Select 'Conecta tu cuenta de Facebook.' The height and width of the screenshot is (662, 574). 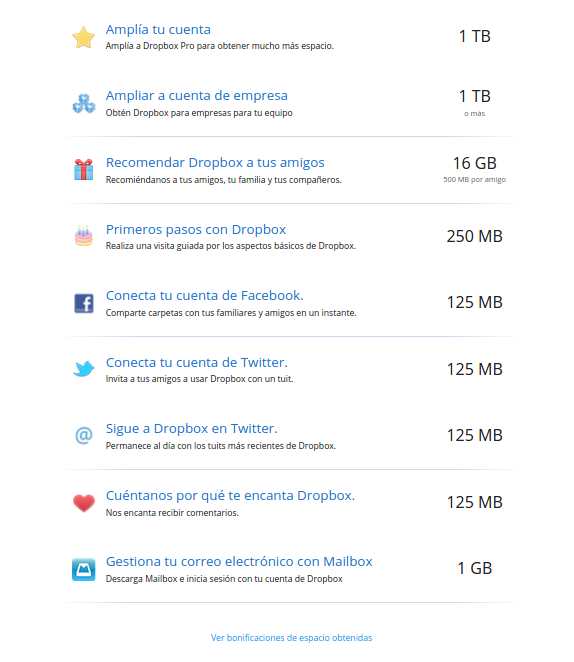click(x=205, y=296)
